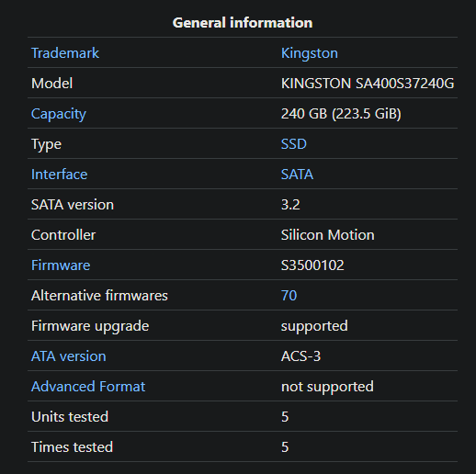The height and width of the screenshot is (474, 476).
Task: Open the Kingston trademark link
Action: (x=310, y=53)
